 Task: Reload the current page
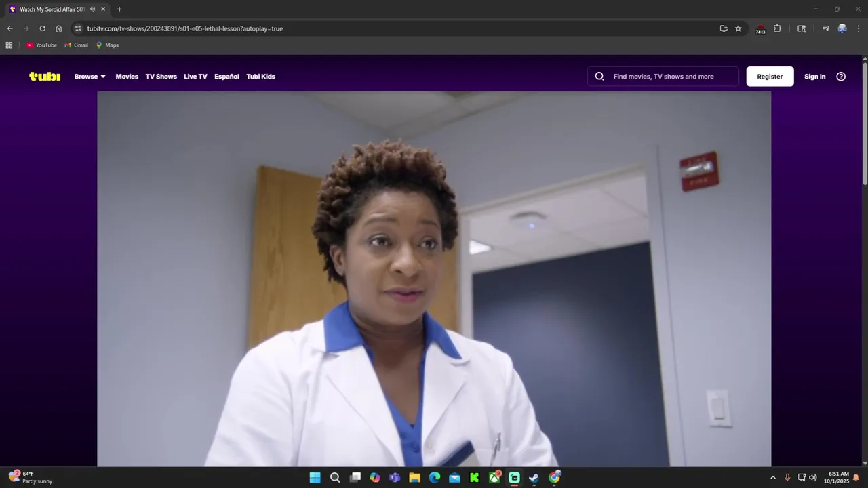pyautogui.click(x=42, y=28)
